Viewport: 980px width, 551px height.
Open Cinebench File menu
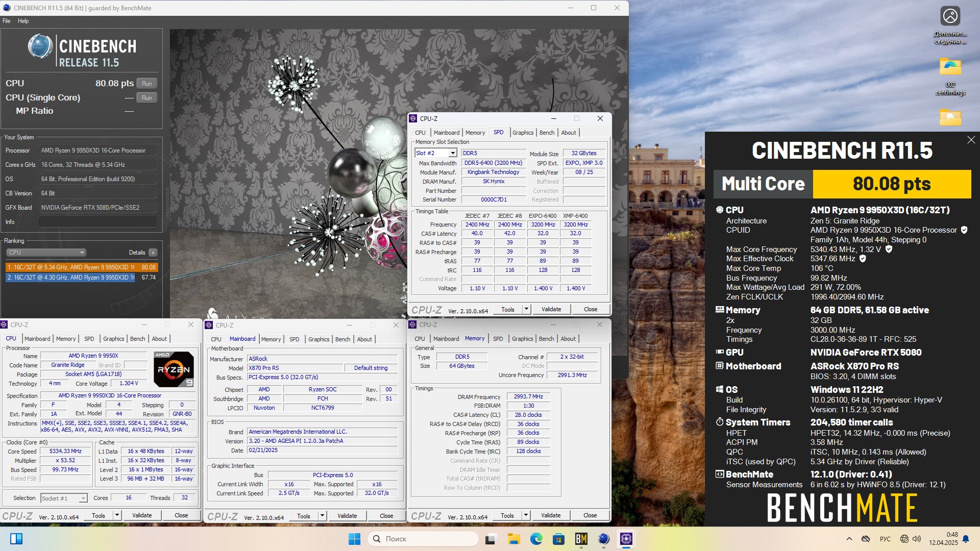(6, 21)
